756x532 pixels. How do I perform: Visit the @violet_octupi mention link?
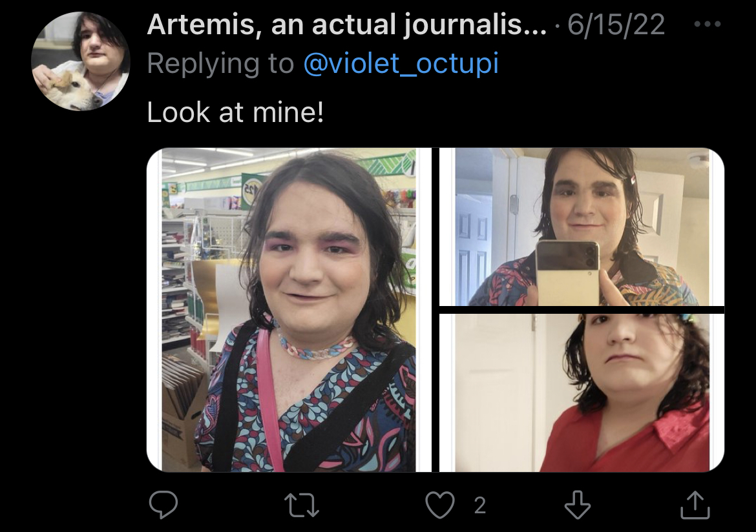(x=401, y=64)
